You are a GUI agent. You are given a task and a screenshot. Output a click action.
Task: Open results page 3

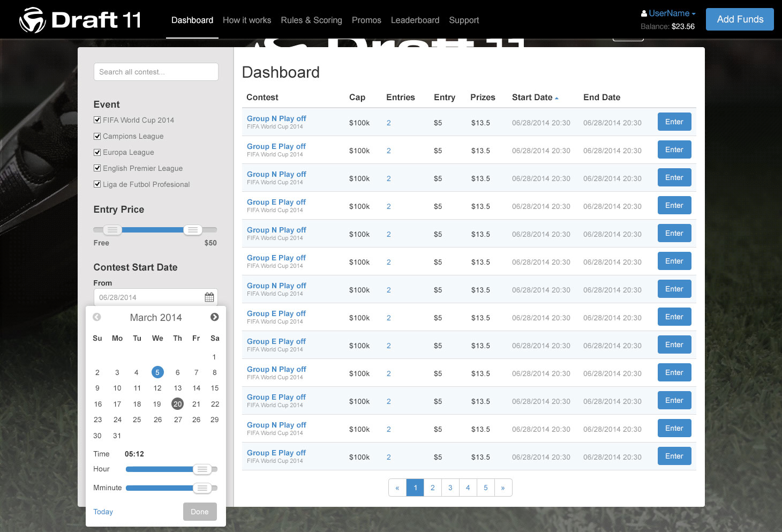[x=450, y=488]
